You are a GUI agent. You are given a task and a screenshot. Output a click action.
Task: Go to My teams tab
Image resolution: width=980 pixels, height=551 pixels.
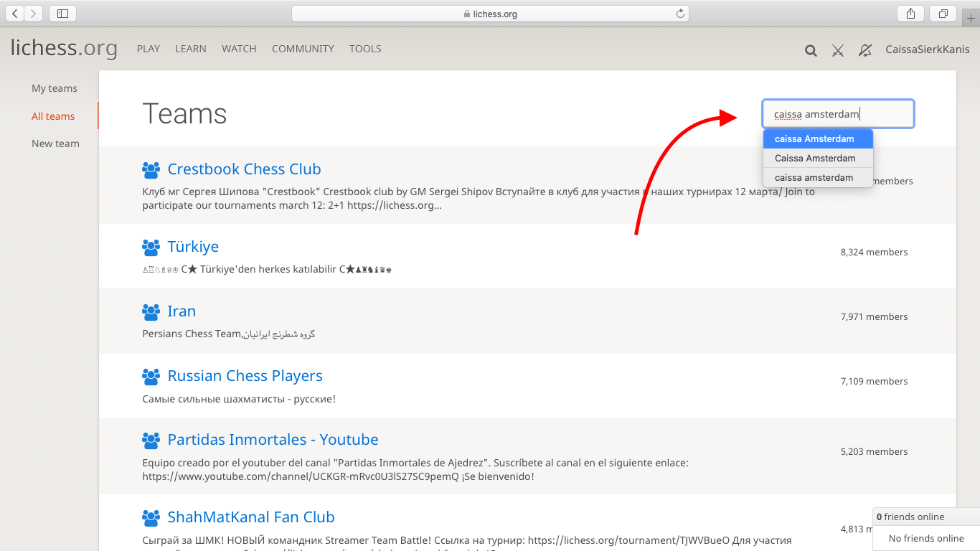point(55,88)
